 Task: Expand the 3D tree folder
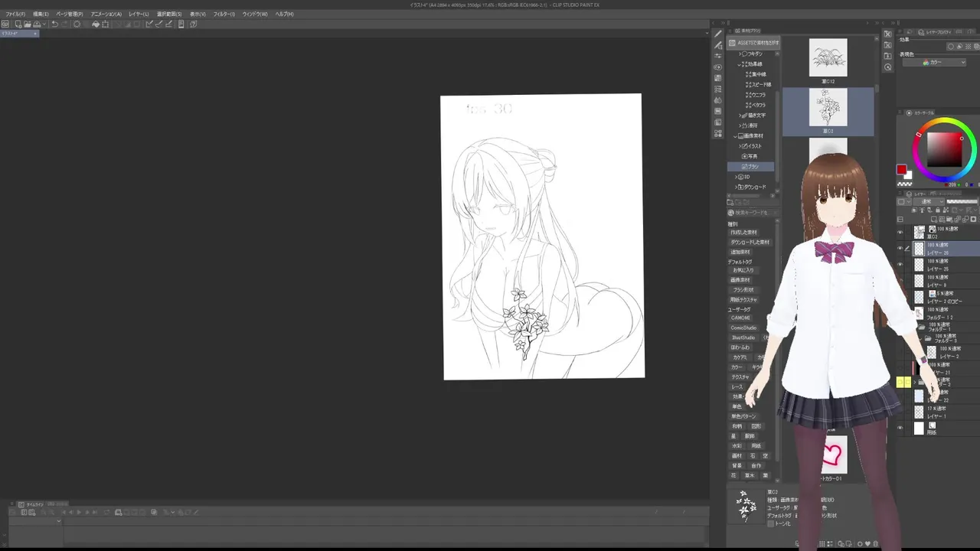tap(737, 177)
